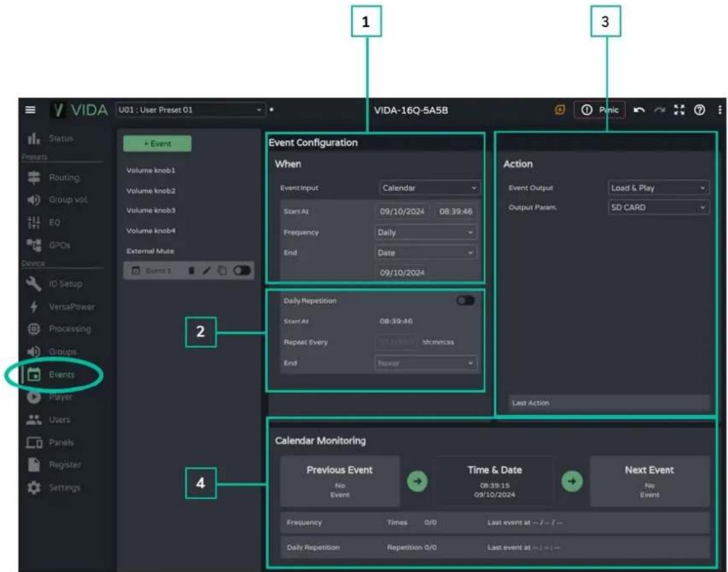The height and width of the screenshot is (572, 728).
Task: Select External Mute event
Action: (x=150, y=251)
